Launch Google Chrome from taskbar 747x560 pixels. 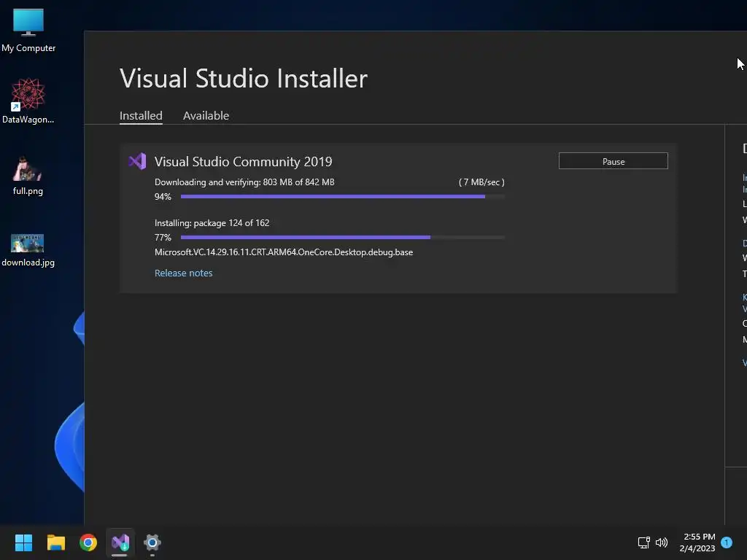pos(88,542)
